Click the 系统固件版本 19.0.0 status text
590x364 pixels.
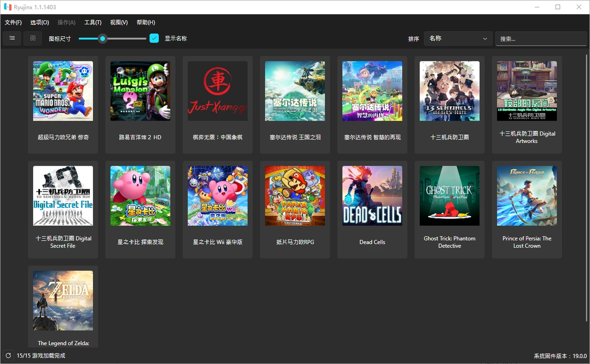[x=560, y=356]
